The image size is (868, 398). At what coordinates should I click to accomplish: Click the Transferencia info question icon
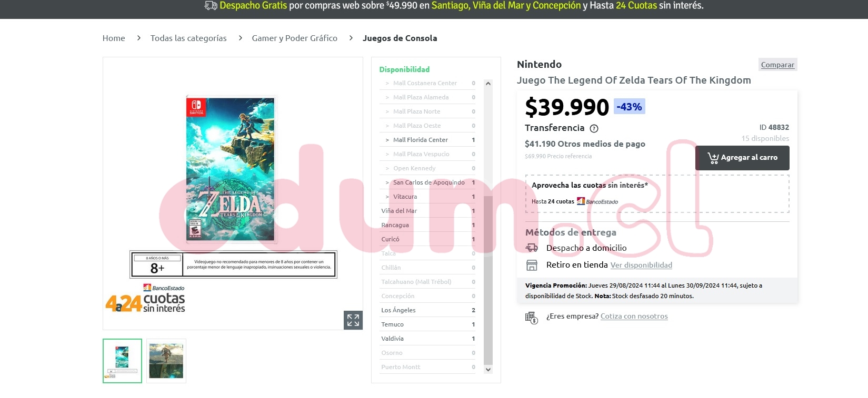(x=594, y=128)
